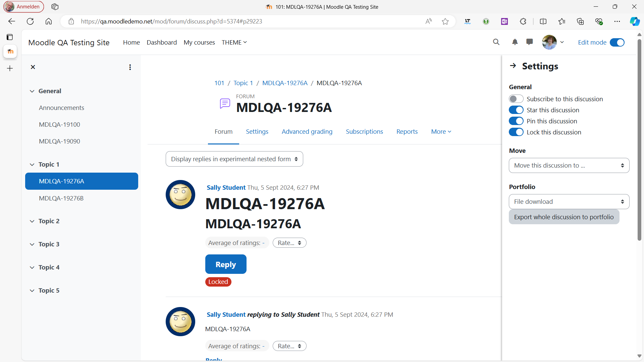644x362 pixels.
Task: Go to browser home icon
Action: click(49, 21)
